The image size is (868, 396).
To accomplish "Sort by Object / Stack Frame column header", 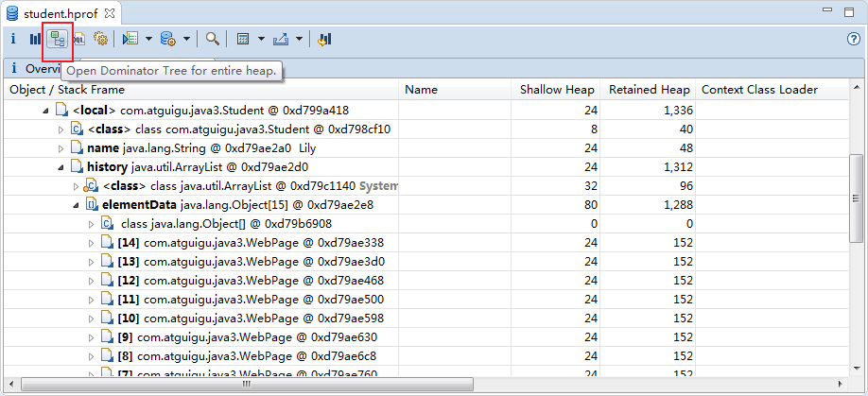I will (x=201, y=90).
